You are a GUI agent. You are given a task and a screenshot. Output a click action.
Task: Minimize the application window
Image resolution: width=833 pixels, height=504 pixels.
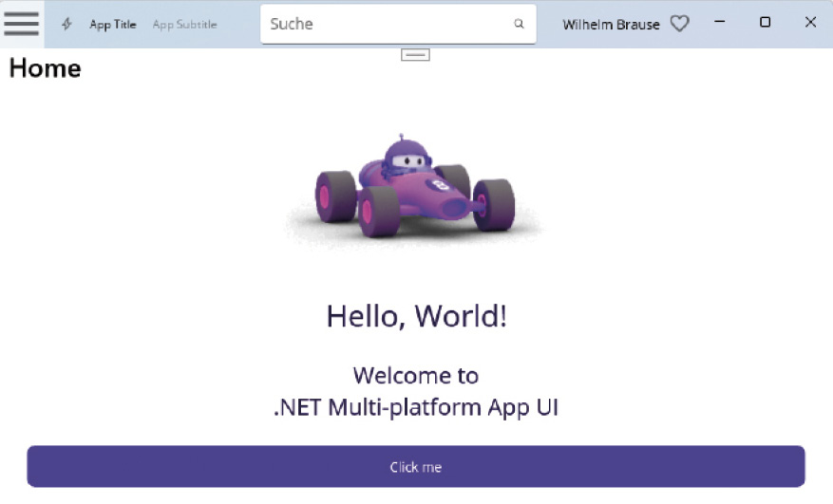point(719,22)
